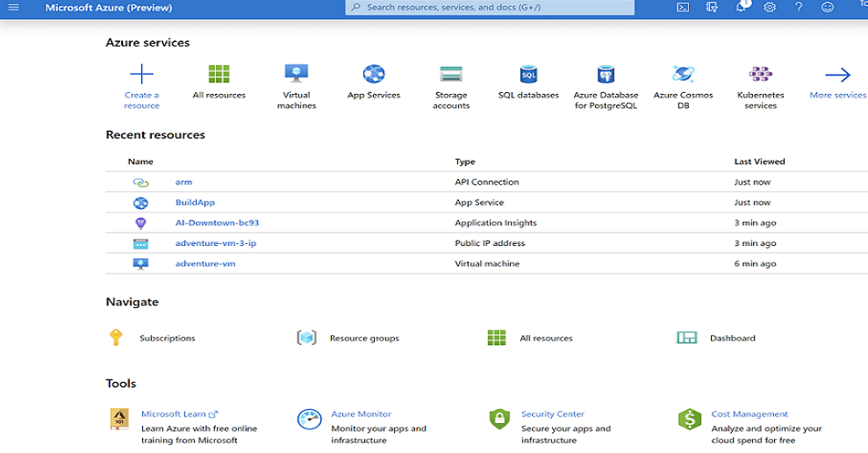
Task: Click the All resources grid icon under Navigate
Action: click(497, 337)
